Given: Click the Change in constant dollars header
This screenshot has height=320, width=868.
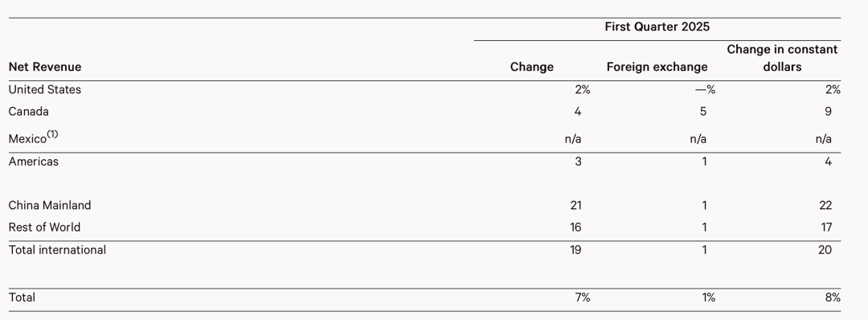Looking at the screenshot, I should (782, 58).
